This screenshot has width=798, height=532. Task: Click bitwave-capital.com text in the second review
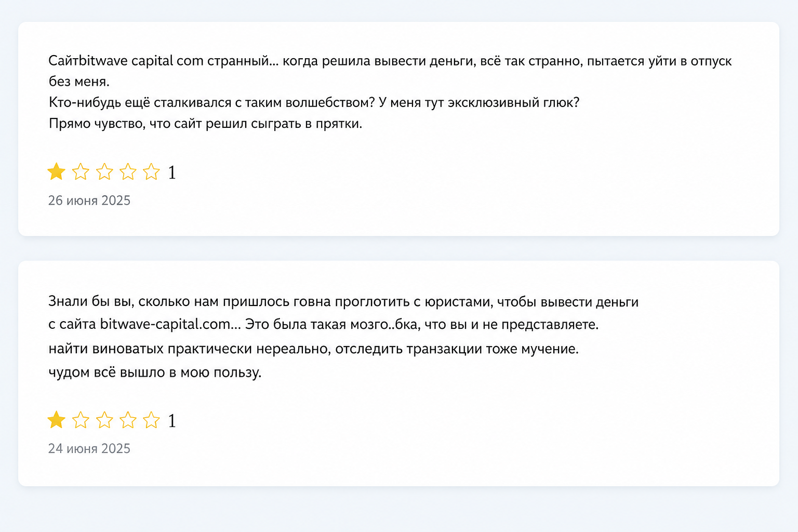(165, 324)
